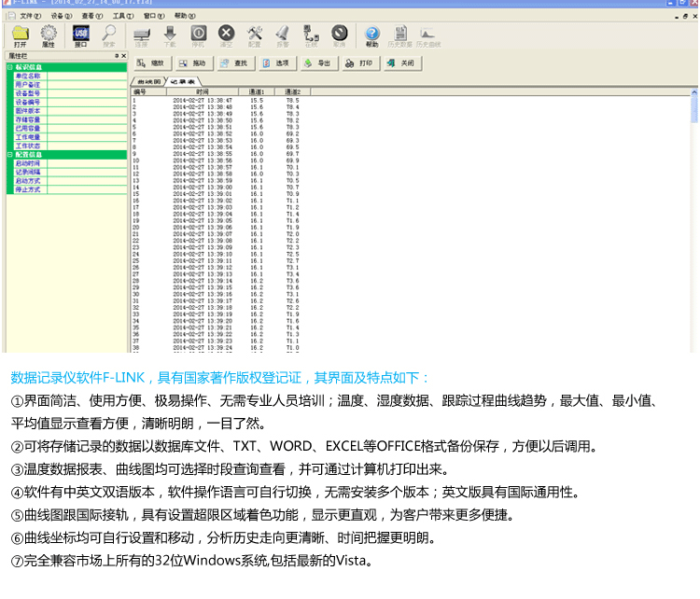Click the 时间 column header

[x=202, y=91]
